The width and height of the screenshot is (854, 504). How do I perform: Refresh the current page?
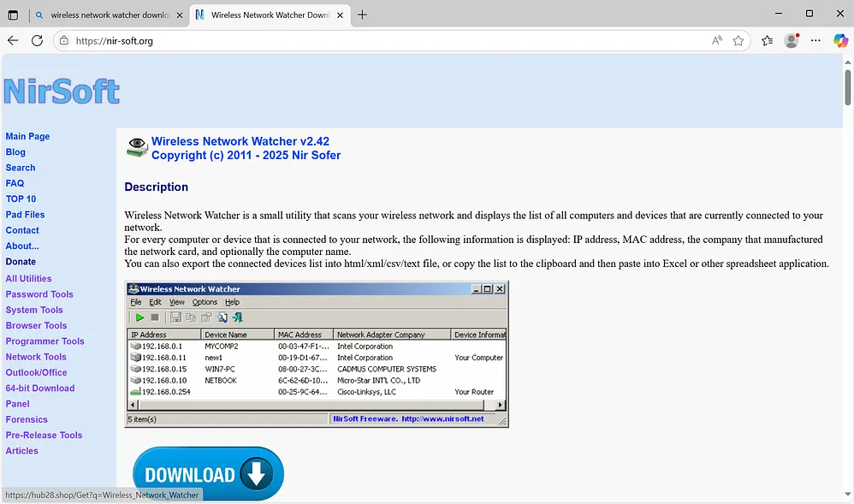(37, 39)
